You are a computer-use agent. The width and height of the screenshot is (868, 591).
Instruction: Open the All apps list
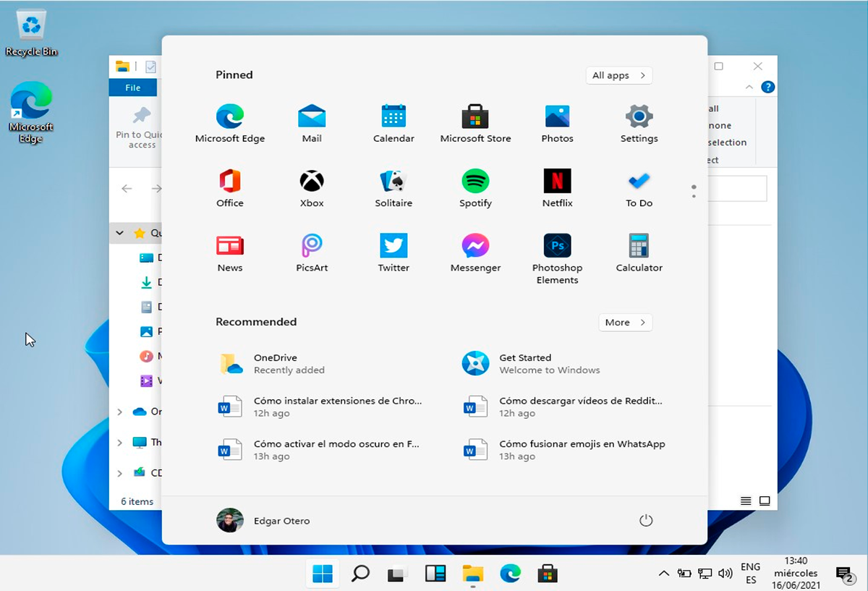tap(619, 75)
